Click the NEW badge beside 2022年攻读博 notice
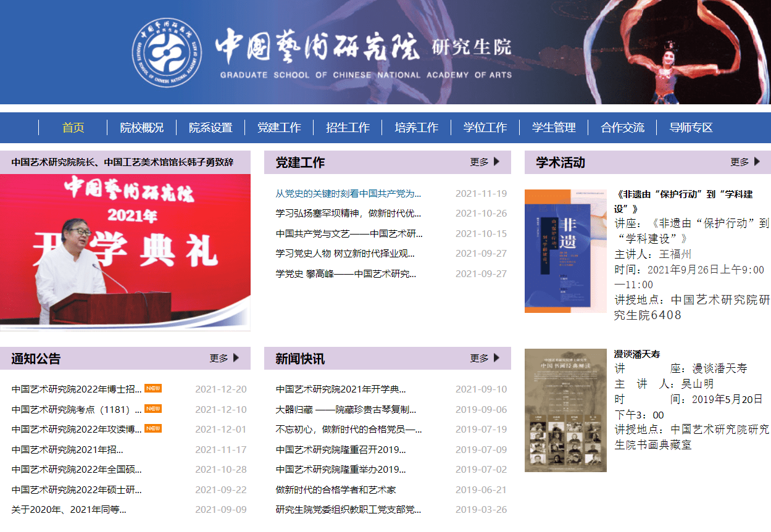This screenshot has height=532, width=771. 153,428
